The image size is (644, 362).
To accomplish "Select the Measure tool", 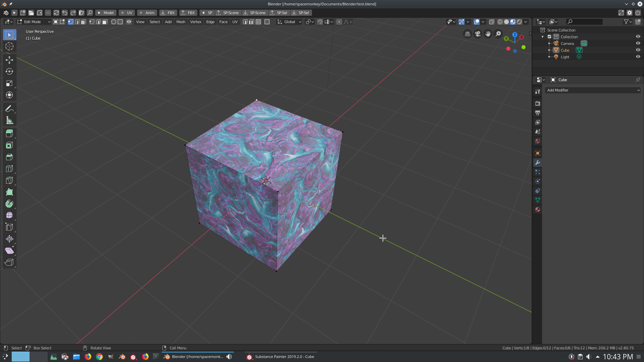I will click(9, 120).
